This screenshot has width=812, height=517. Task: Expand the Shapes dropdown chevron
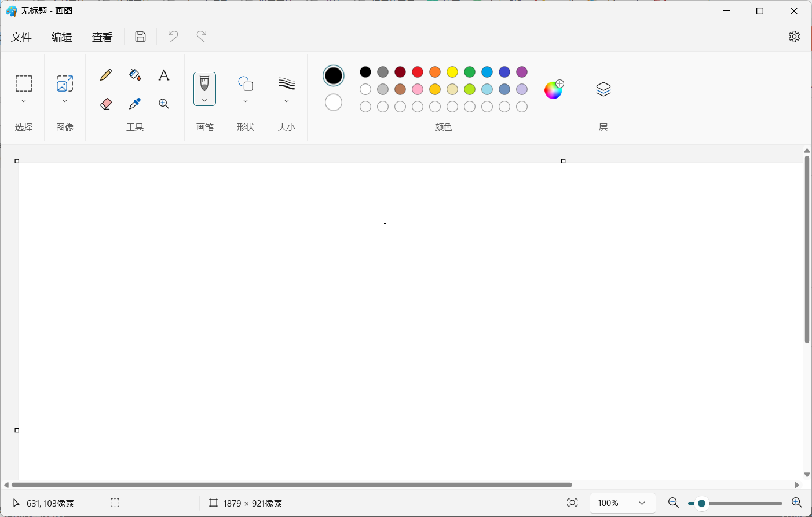246,101
